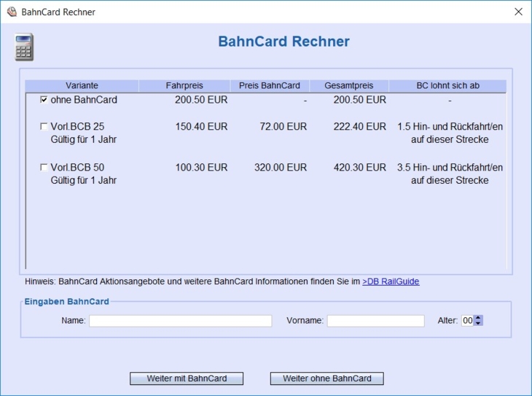Click the '3.5 Hin- und Rückfahrt/en' text
This screenshot has width=532, height=396.
(x=450, y=168)
